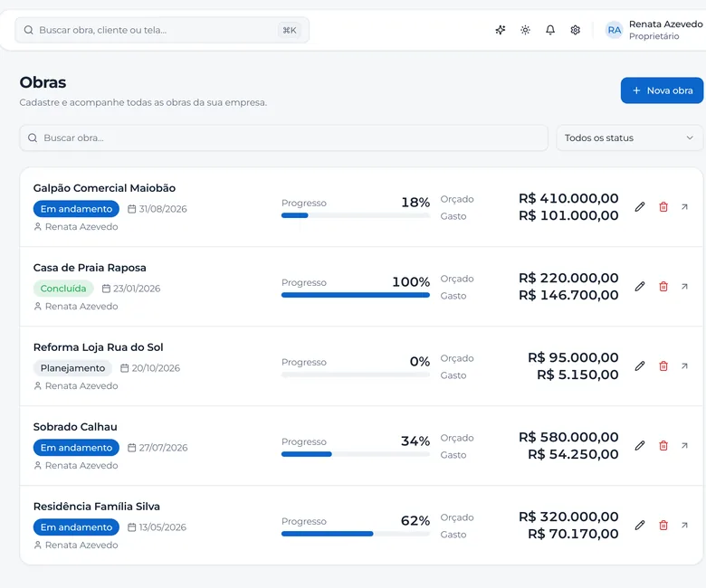Click the calendar icon beside 31/08/2026
Screen dimensions: 706x588
(131, 209)
